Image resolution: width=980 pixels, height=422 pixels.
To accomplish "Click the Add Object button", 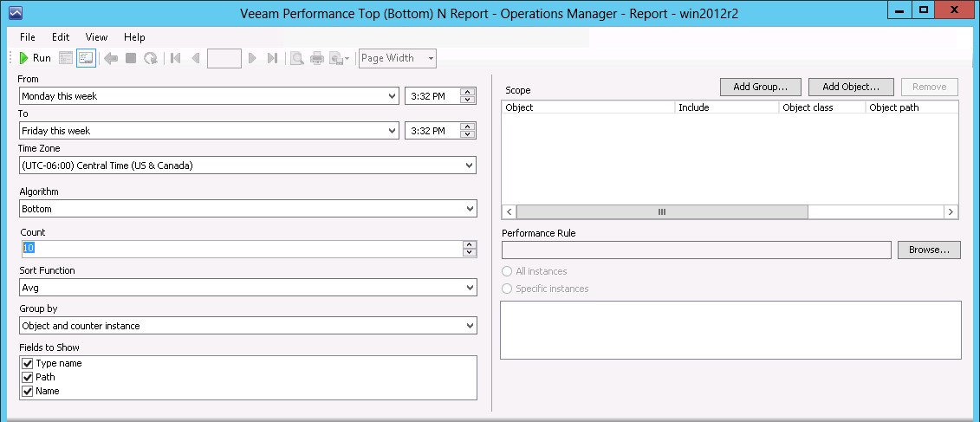I will pos(851,87).
